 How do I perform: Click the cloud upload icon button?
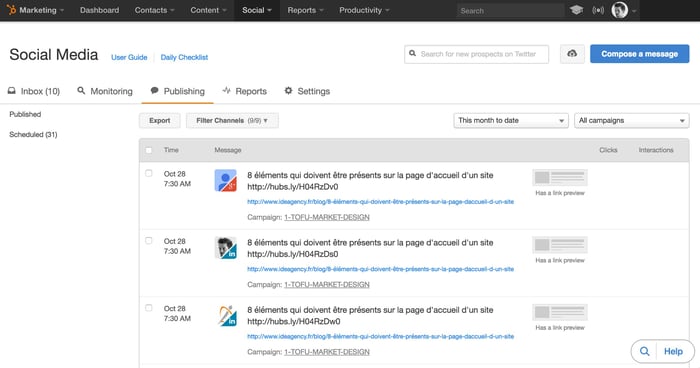[x=572, y=54]
